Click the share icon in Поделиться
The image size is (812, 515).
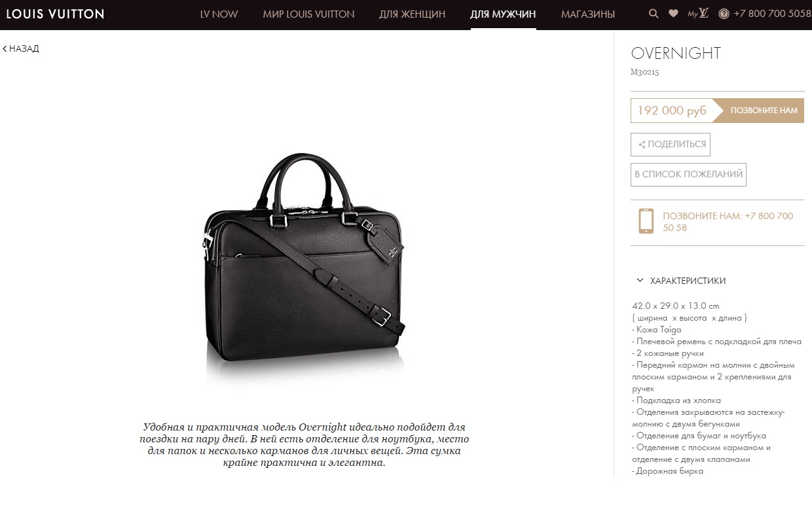click(642, 145)
